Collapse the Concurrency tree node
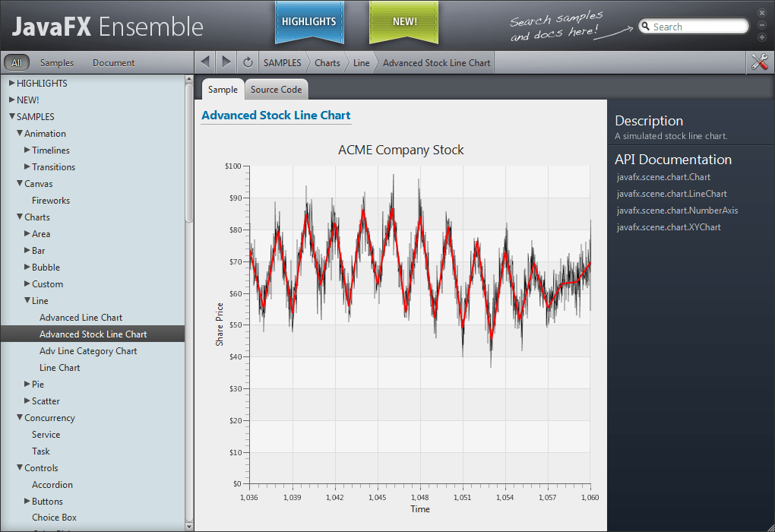The width and height of the screenshot is (775, 532). (x=20, y=417)
